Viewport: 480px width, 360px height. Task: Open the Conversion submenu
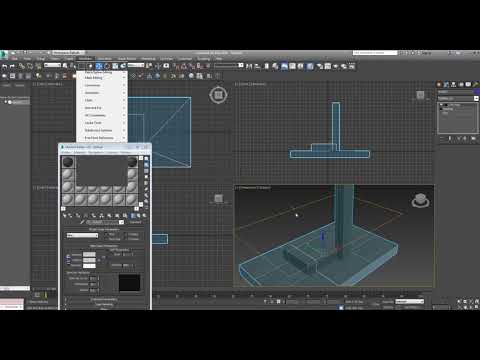(x=102, y=85)
